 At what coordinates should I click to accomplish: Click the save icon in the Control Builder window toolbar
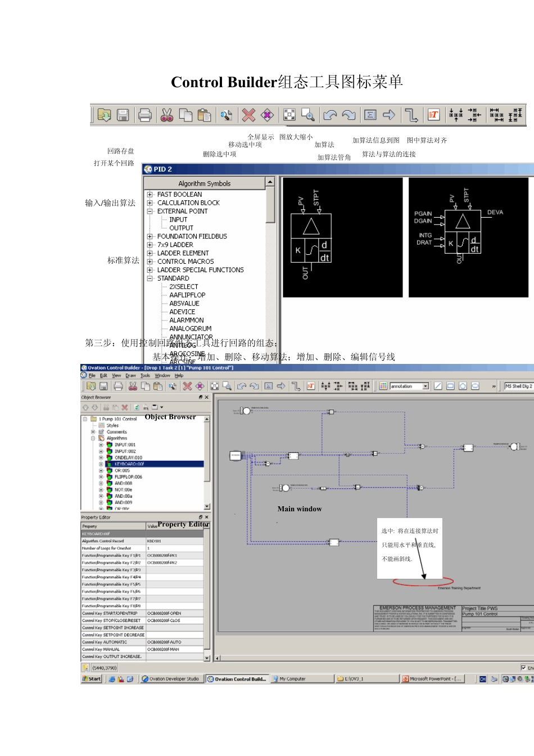(x=103, y=386)
